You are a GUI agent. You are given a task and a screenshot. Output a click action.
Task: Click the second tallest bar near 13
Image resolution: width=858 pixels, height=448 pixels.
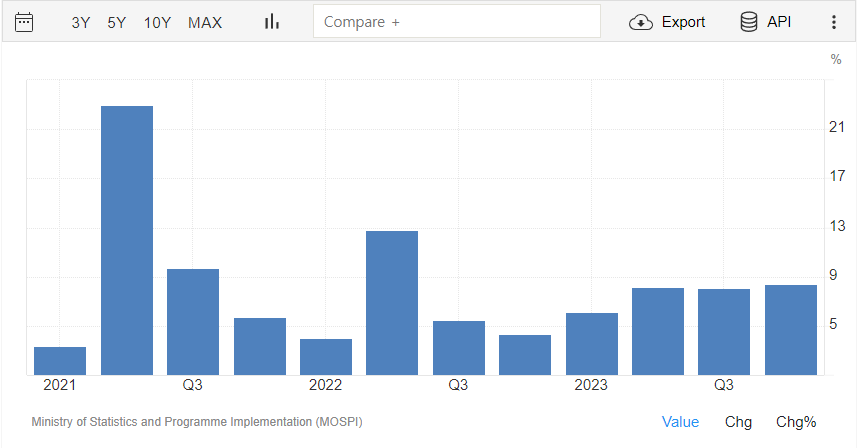[392, 303]
